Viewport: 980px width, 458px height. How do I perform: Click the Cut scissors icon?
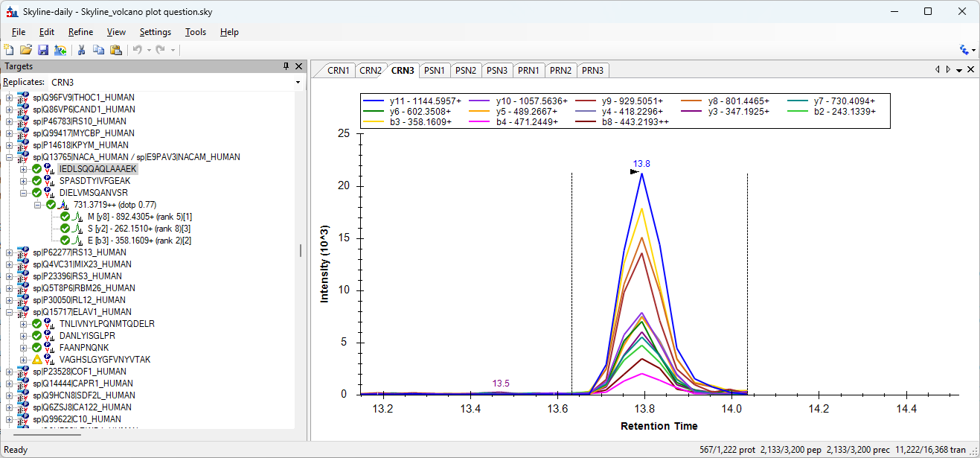(82, 50)
